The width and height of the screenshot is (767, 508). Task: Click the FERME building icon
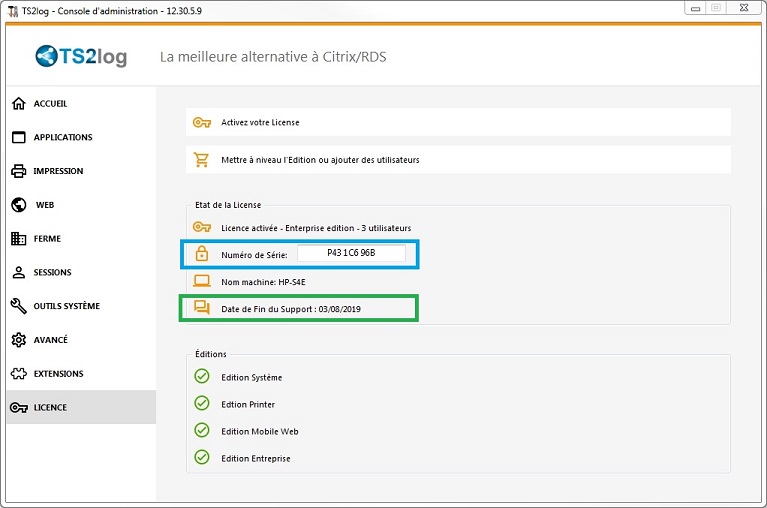(x=19, y=239)
